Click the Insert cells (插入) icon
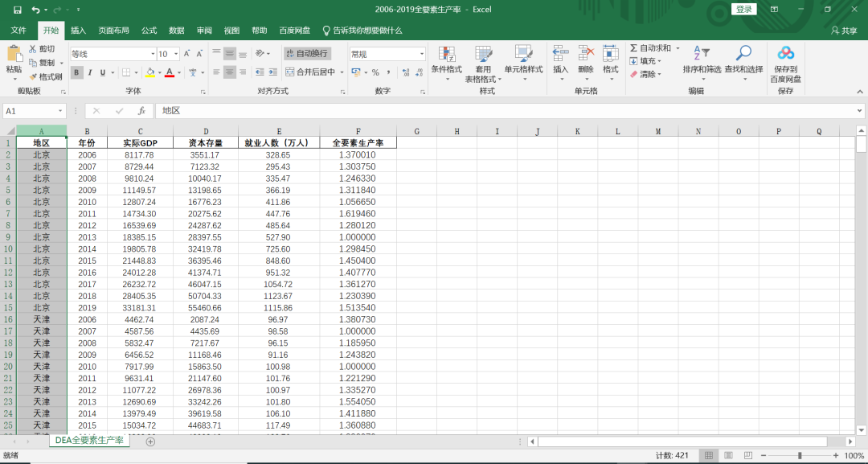This screenshot has height=464, width=868. (x=560, y=54)
